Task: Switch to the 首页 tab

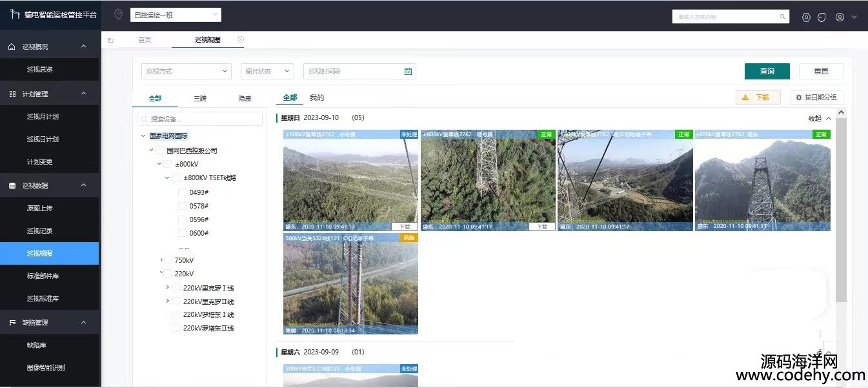Action: [145, 40]
